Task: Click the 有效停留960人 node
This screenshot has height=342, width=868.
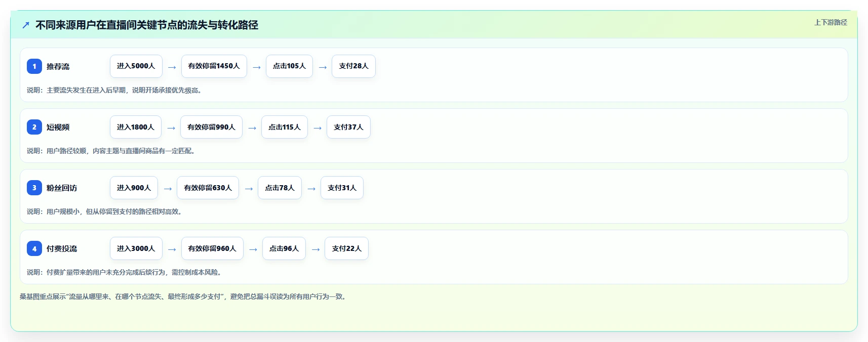Action: 212,248
